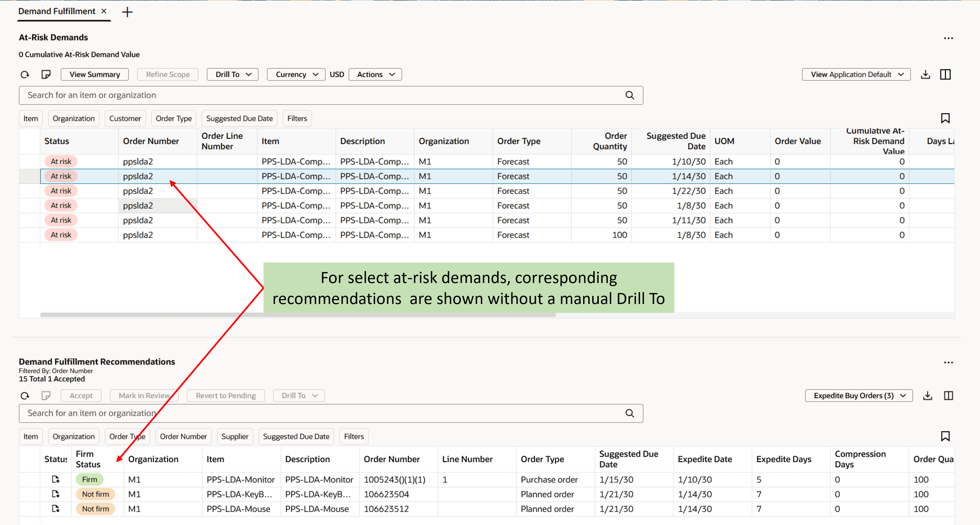The height and width of the screenshot is (525, 980).
Task: Toggle the Filters chip in recommendations section
Action: pos(353,436)
